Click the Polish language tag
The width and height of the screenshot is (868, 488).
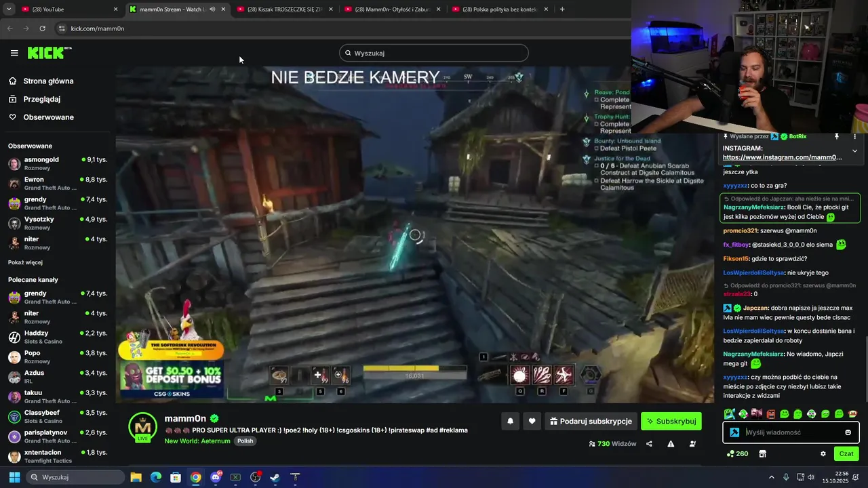click(245, 441)
